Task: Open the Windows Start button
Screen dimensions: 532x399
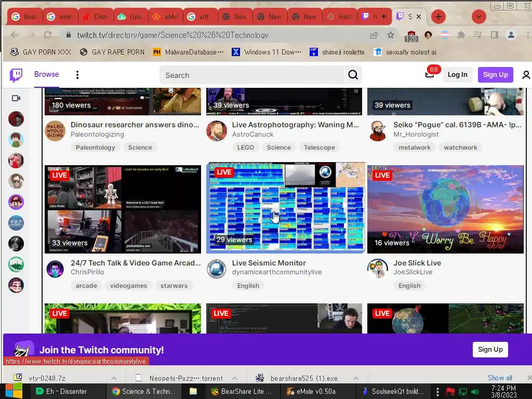Action: coord(14,391)
